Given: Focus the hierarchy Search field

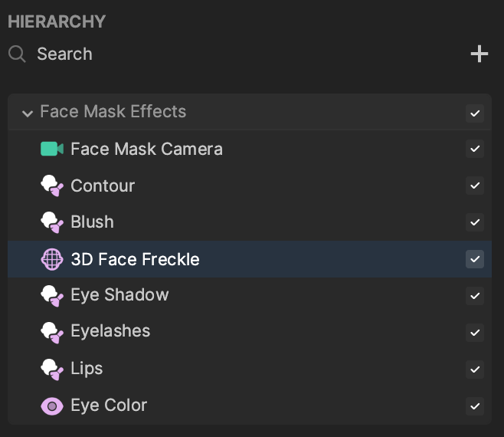Looking at the screenshot, I should click(225, 54).
